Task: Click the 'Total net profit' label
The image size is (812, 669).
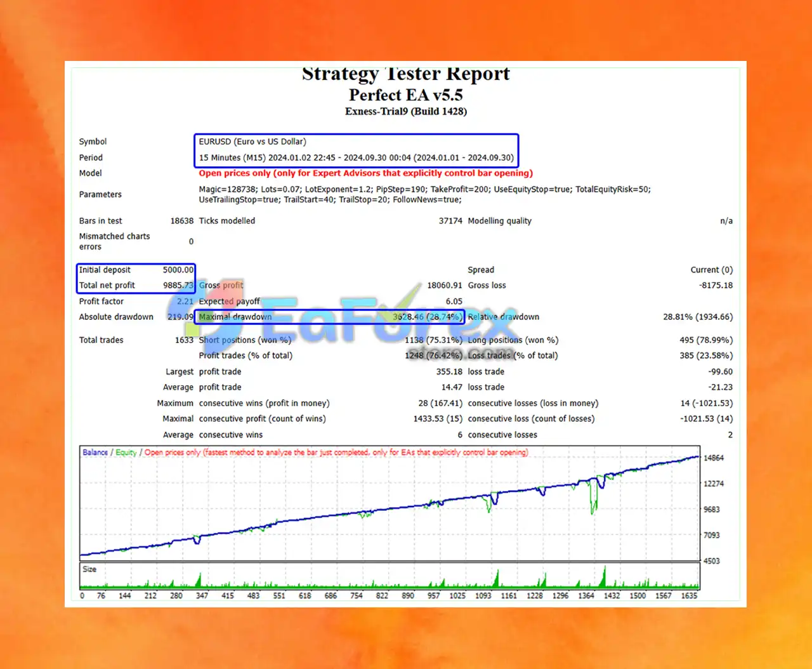Action: (107, 286)
